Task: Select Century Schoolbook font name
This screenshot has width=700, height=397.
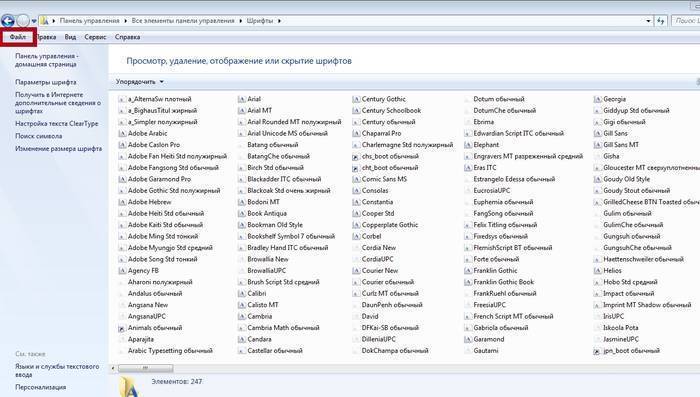Action: click(x=392, y=111)
